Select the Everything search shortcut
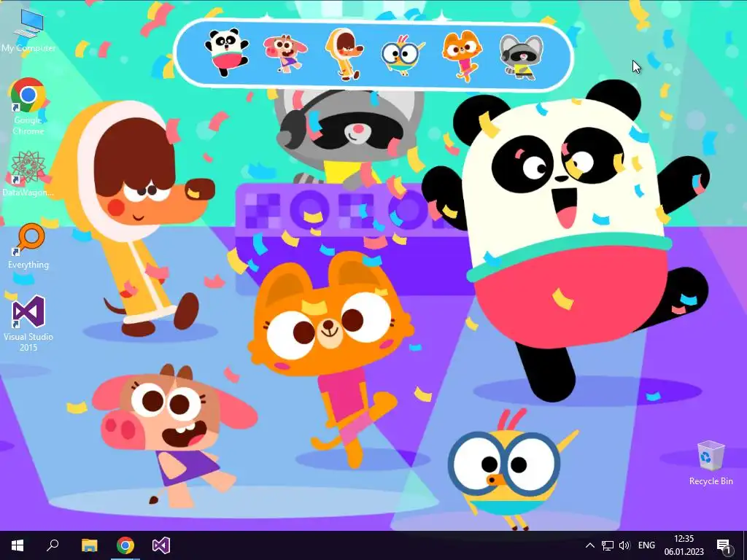747x560 pixels. tap(28, 246)
